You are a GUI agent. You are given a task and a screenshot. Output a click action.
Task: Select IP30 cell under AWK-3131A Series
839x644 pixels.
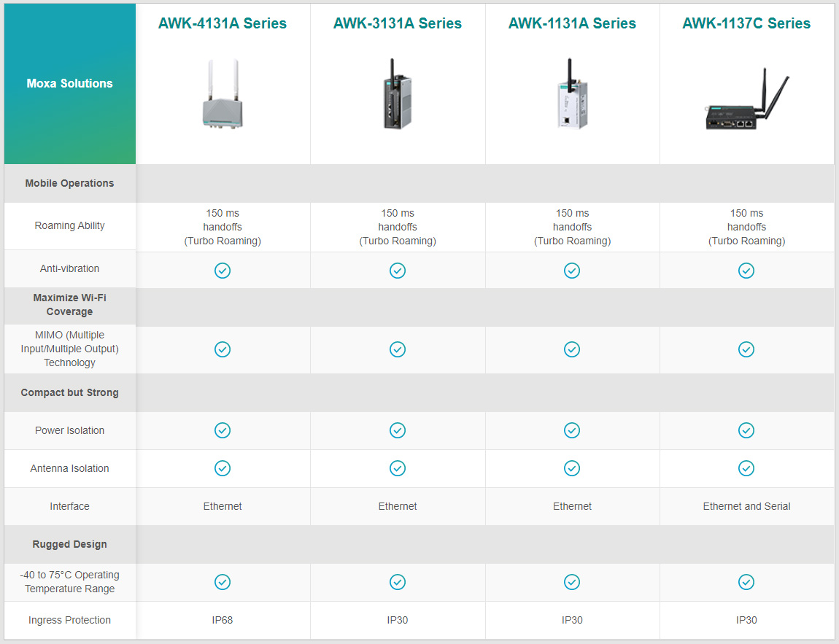(x=398, y=620)
